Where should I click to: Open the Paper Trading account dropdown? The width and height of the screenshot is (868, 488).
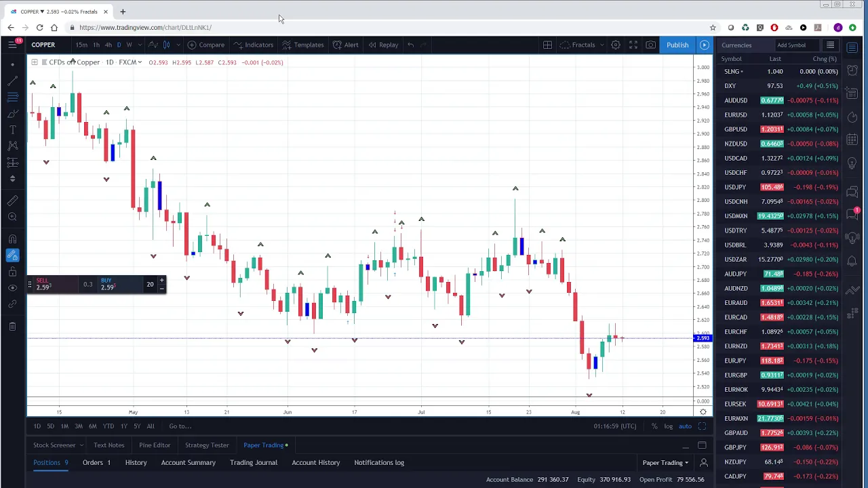pyautogui.click(x=666, y=463)
